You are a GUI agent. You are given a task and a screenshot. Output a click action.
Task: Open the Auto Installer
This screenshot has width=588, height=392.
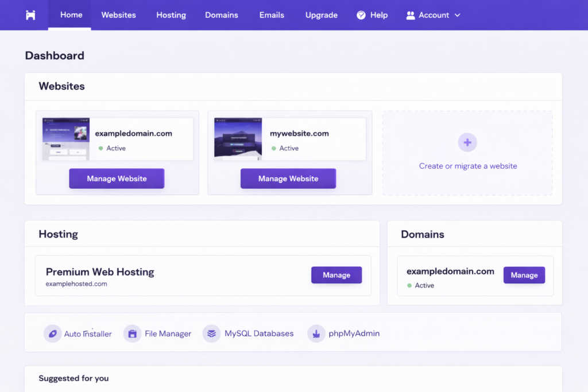click(x=78, y=333)
